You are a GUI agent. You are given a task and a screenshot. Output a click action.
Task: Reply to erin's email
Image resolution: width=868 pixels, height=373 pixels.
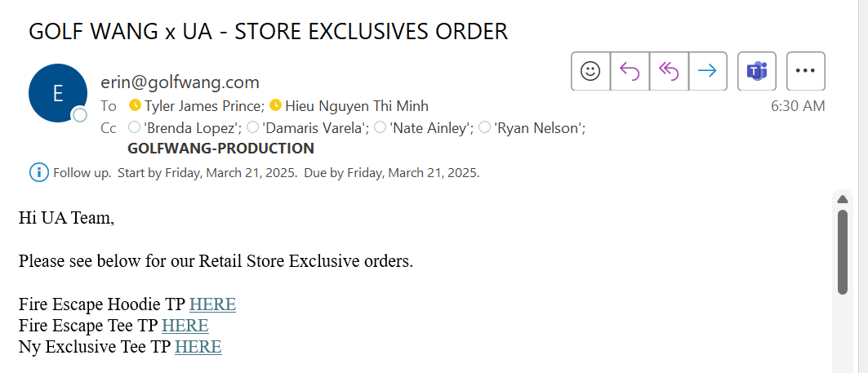pos(630,71)
